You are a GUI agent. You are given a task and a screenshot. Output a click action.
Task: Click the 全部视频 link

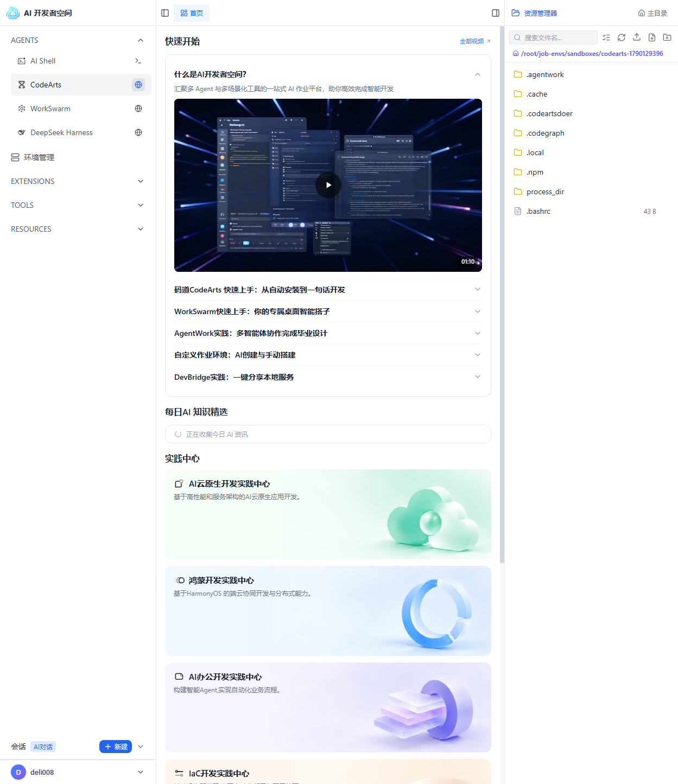(475, 41)
